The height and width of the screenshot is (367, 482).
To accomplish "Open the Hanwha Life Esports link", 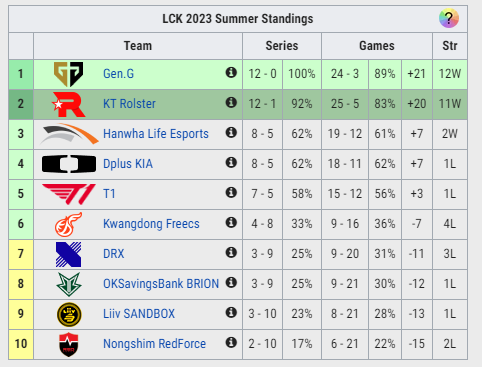I will [x=156, y=134].
